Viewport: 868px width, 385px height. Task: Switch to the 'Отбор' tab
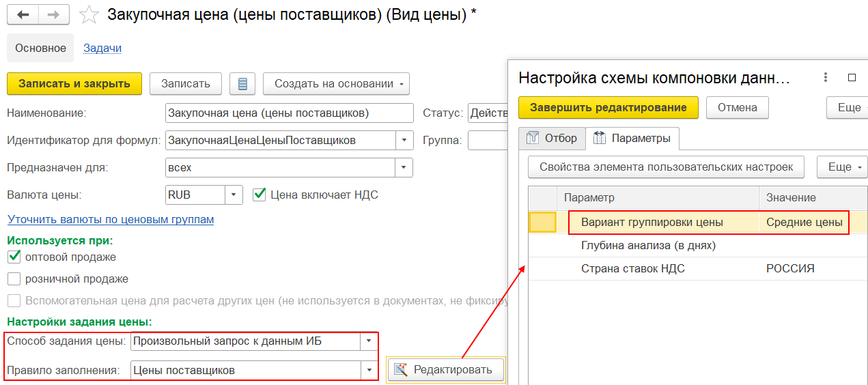click(552, 139)
